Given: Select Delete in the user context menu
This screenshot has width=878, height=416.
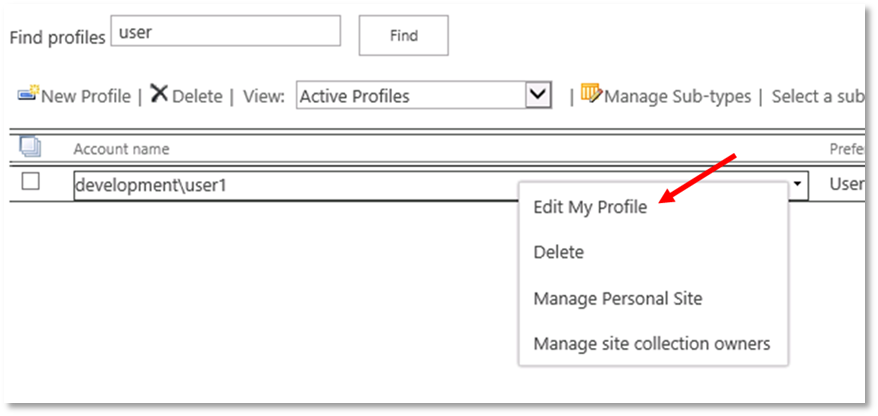Looking at the screenshot, I should tap(558, 252).
